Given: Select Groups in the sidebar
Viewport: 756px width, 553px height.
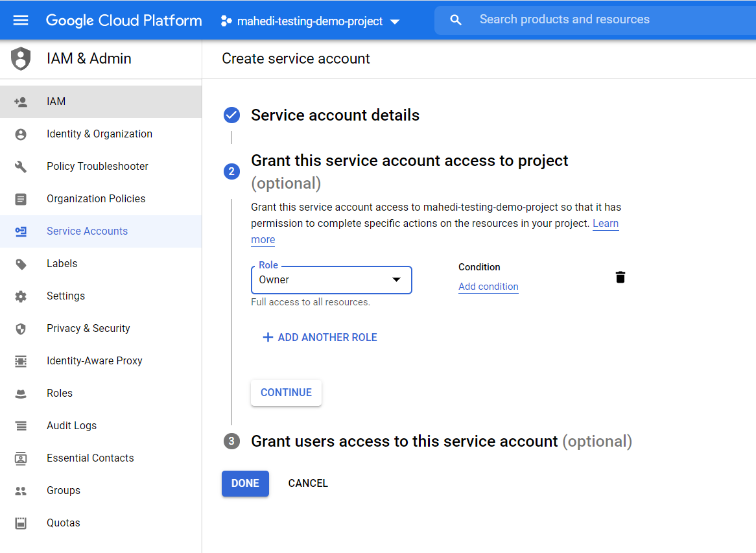Looking at the screenshot, I should coord(63,490).
